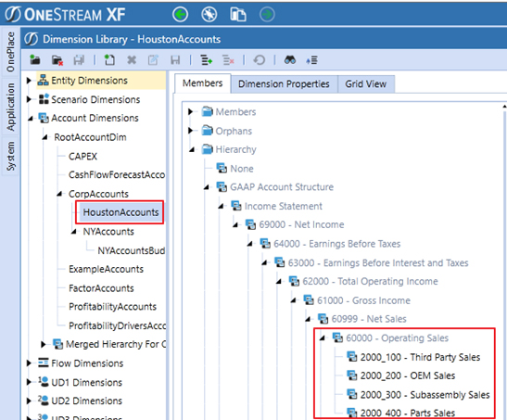This screenshot has width=507, height=420.
Task: Click the grey X delete member icon
Action: click(x=132, y=60)
